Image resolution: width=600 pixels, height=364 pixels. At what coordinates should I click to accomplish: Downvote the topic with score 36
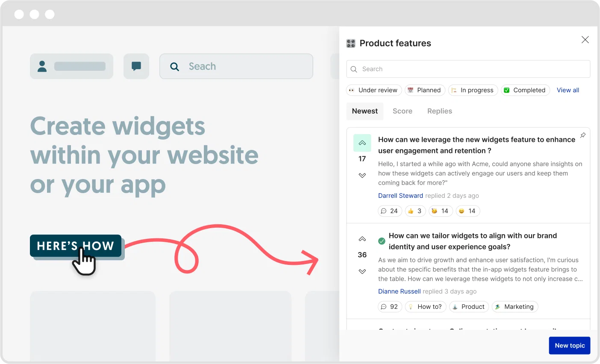362,271
